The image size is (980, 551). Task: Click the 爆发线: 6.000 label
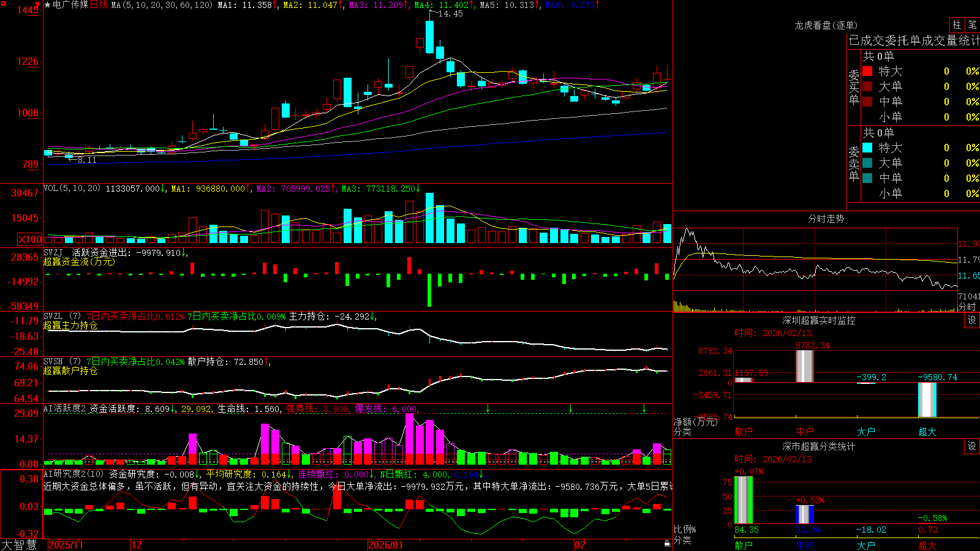386,408
